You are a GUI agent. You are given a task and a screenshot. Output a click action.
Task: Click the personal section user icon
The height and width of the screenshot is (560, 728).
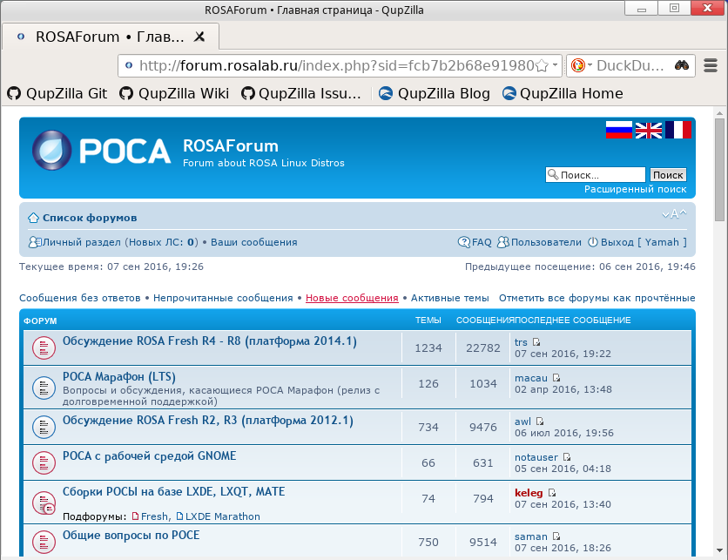[34, 242]
